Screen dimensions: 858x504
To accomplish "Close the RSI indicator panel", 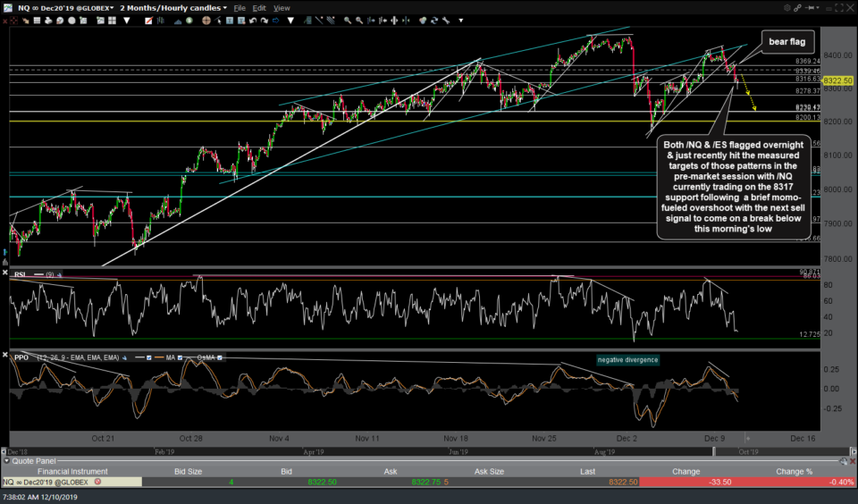I will point(5,273).
